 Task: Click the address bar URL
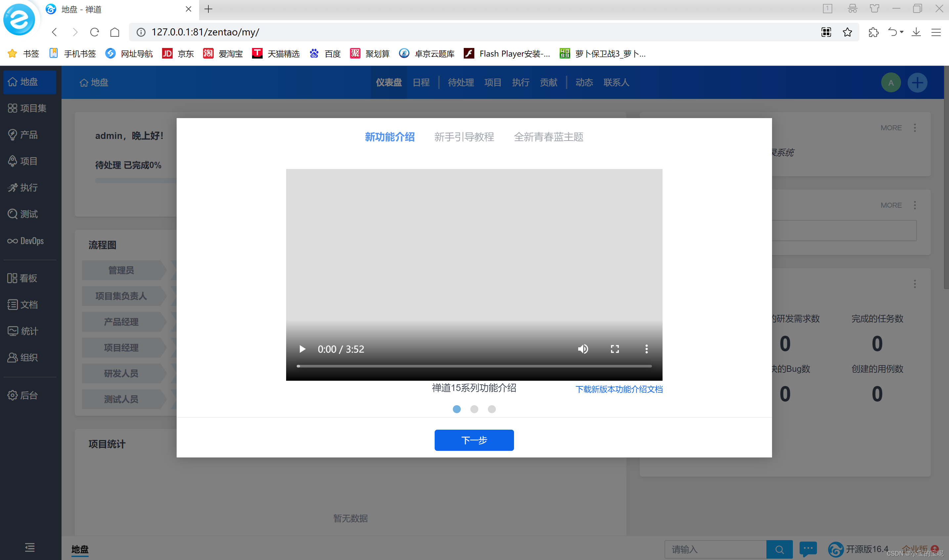(x=205, y=32)
